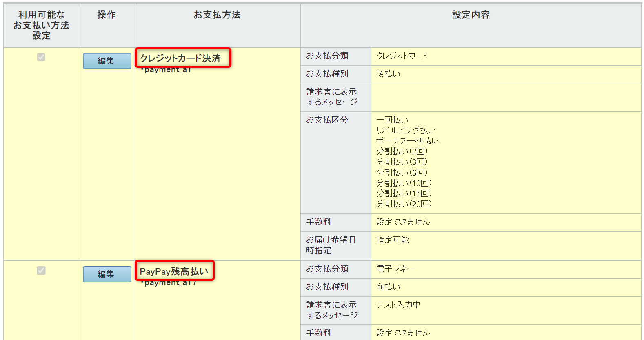Toggle the checkbox for クレジットカード決済
The image size is (644, 340).
coord(41,57)
